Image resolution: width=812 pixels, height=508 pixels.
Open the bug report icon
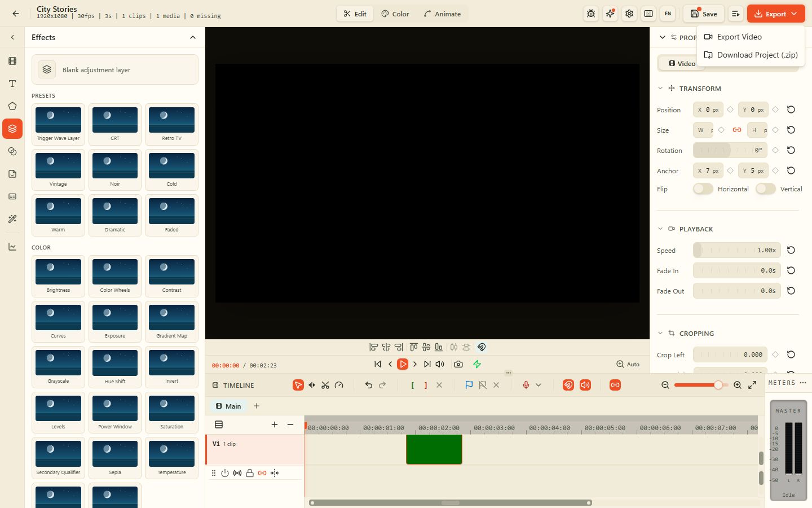(x=591, y=14)
